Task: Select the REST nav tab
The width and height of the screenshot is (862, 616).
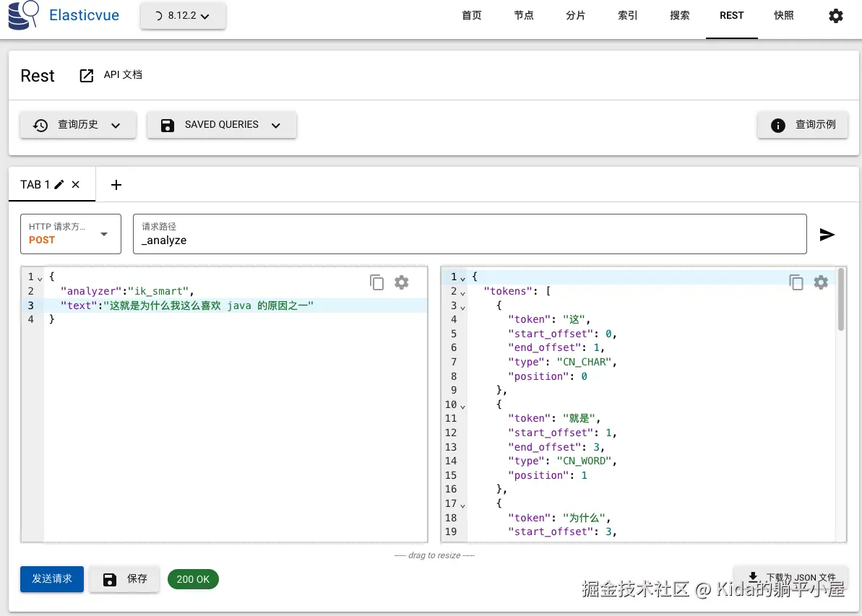Action: tap(732, 16)
